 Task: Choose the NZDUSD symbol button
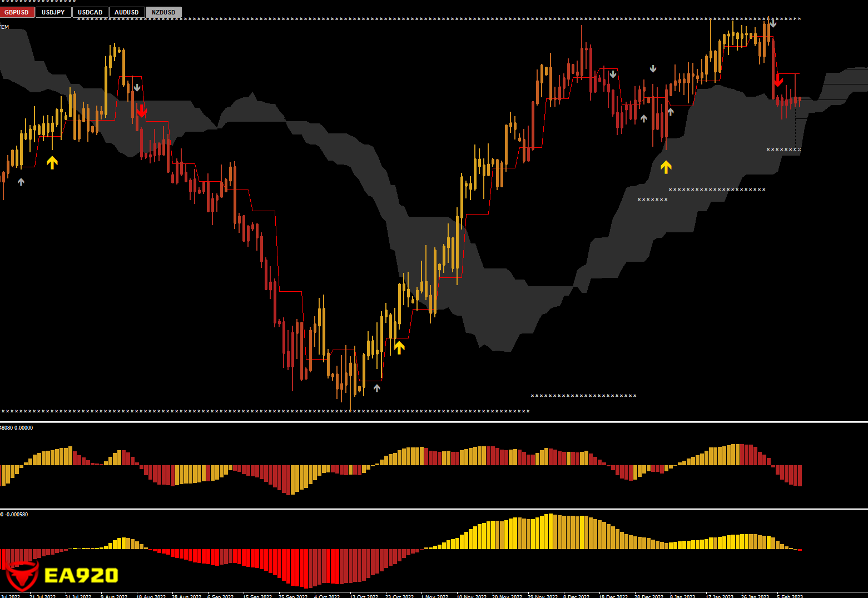[163, 12]
